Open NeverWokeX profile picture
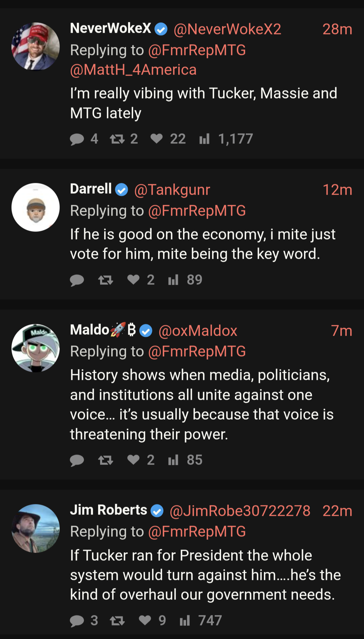This screenshot has width=364, height=639. coord(36,47)
